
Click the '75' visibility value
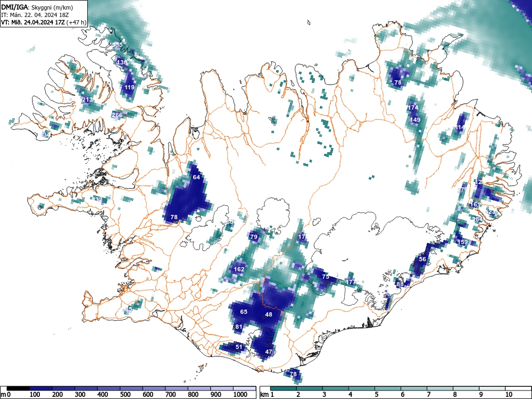[326, 277]
